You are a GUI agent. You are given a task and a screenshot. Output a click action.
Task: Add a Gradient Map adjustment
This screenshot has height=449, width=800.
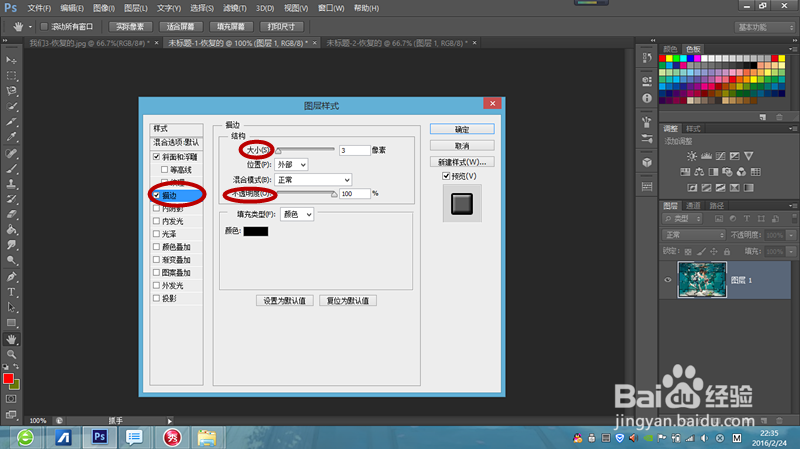[748, 188]
